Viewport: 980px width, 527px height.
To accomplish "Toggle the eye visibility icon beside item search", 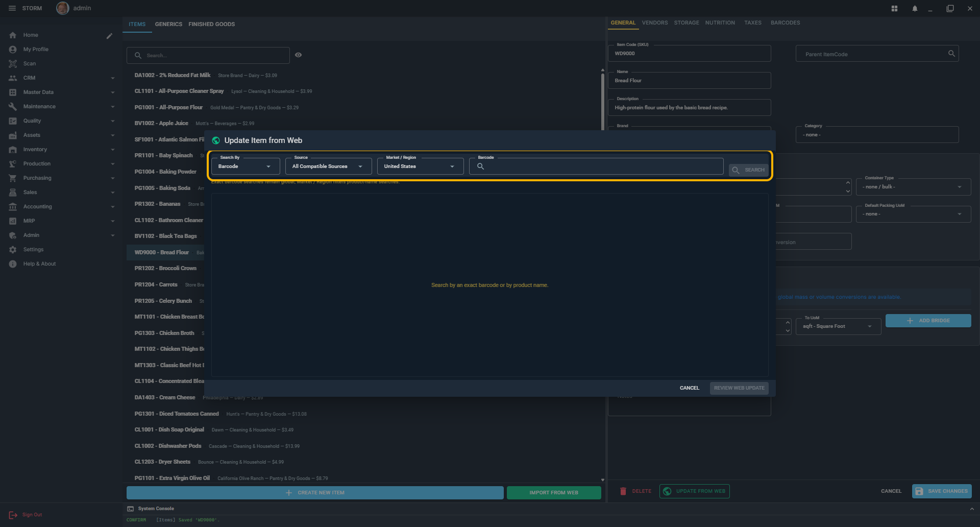I will tap(299, 55).
